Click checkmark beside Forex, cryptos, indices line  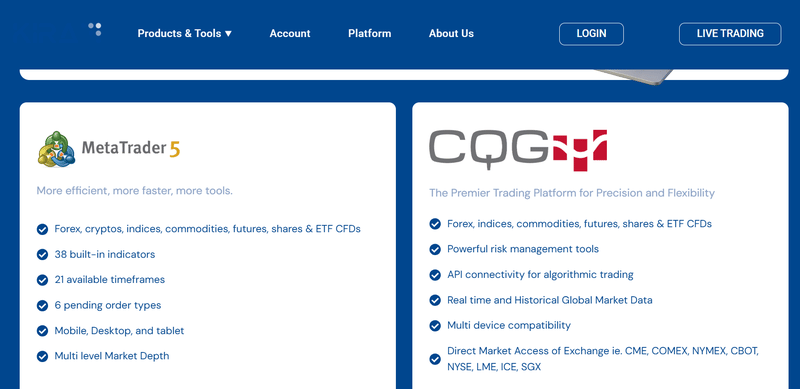point(42,229)
